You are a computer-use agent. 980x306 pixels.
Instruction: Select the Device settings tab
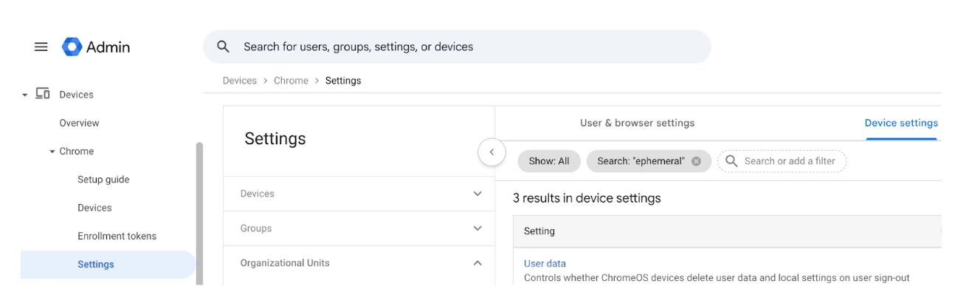901,123
